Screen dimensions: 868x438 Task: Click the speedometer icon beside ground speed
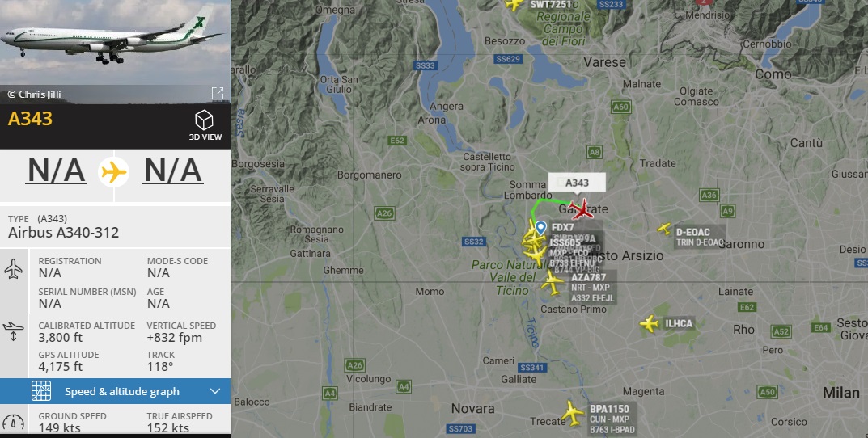pos(13,423)
